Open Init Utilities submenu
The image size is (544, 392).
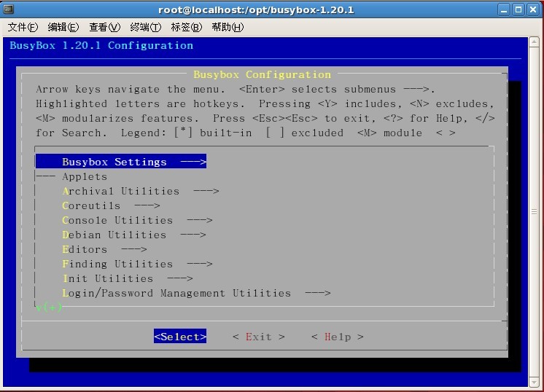point(128,278)
